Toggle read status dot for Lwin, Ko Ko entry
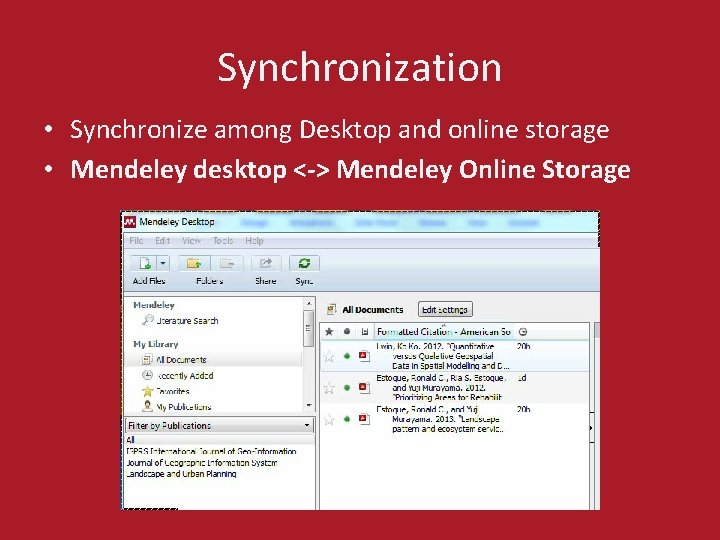The width and height of the screenshot is (720, 540). 347,356
